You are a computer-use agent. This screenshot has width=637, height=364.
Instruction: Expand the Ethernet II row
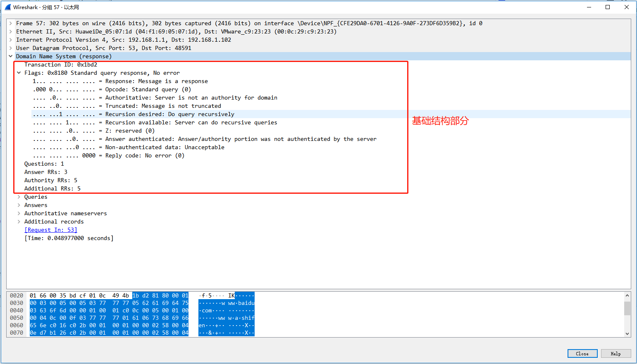(11, 32)
